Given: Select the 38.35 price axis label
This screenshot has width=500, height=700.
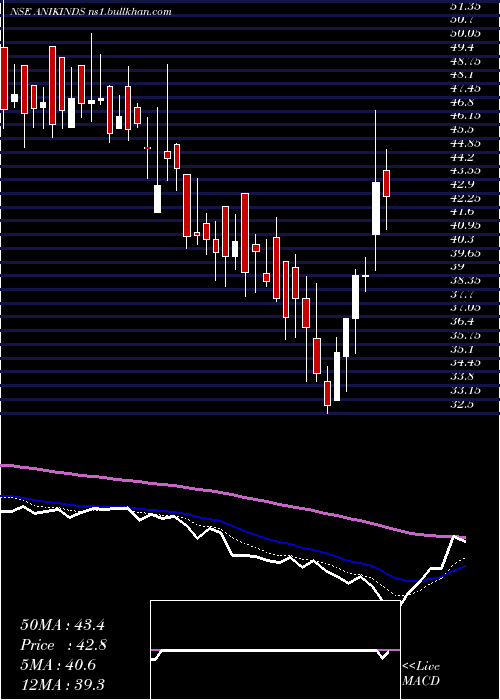Looking at the screenshot, I should (x=465, y=281).
